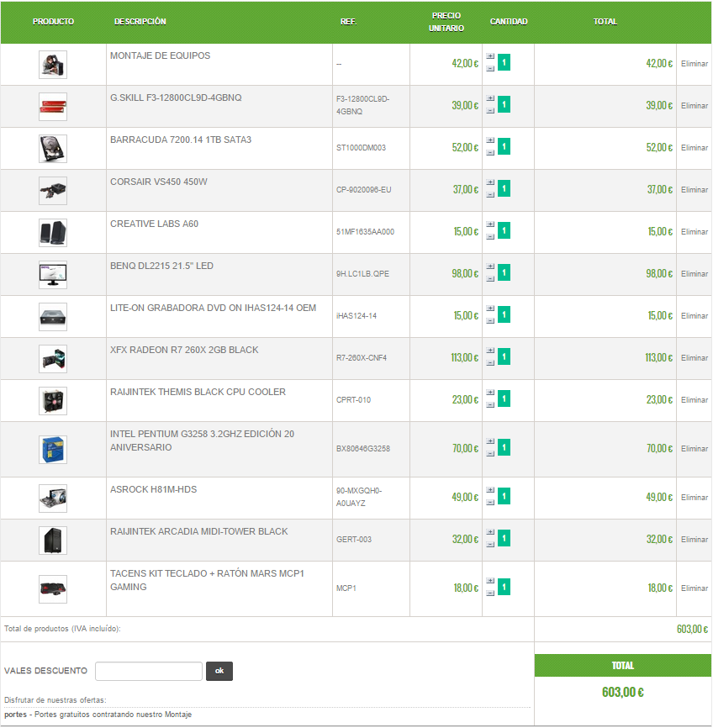Click plus icon for CREATIVE LABS A60

point(490,224)
